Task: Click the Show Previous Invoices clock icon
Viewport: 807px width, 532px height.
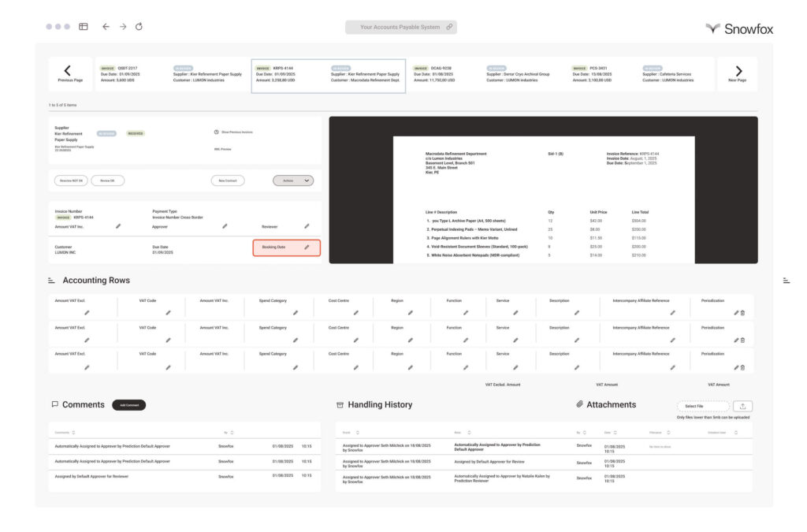Action: (x=217, y=132)
